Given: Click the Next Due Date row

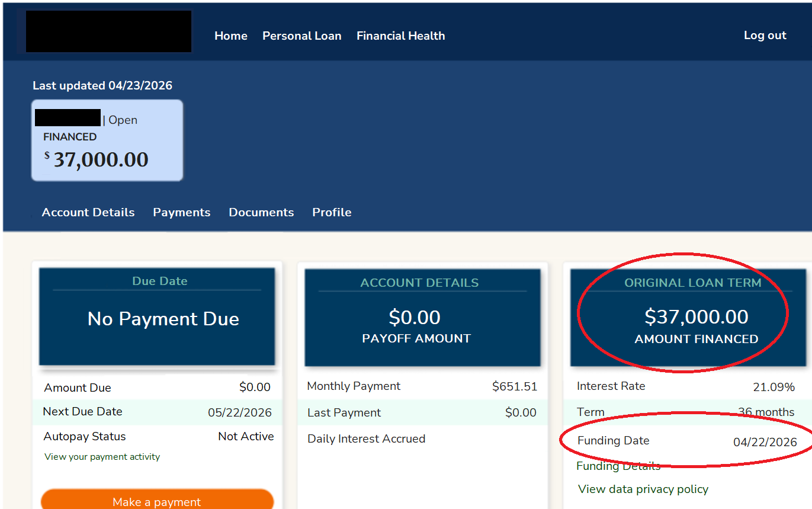Looking at the screenshot, I should [158, 412].
